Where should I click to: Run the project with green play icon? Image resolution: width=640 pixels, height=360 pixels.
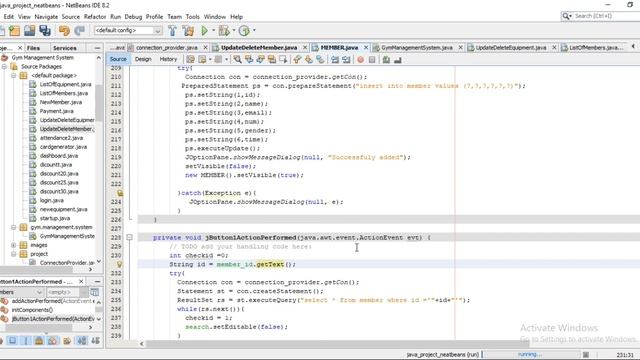[x=204, y=31]
